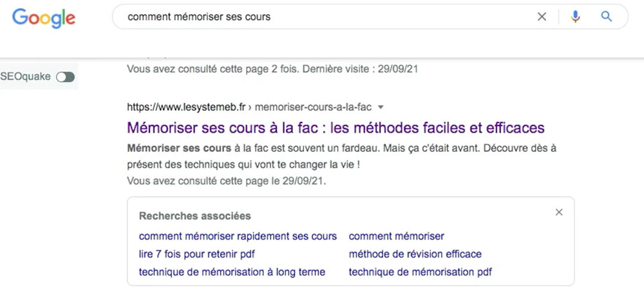Click the SEOquake label
Screen dimensions: 644x302
coord(26,77)
